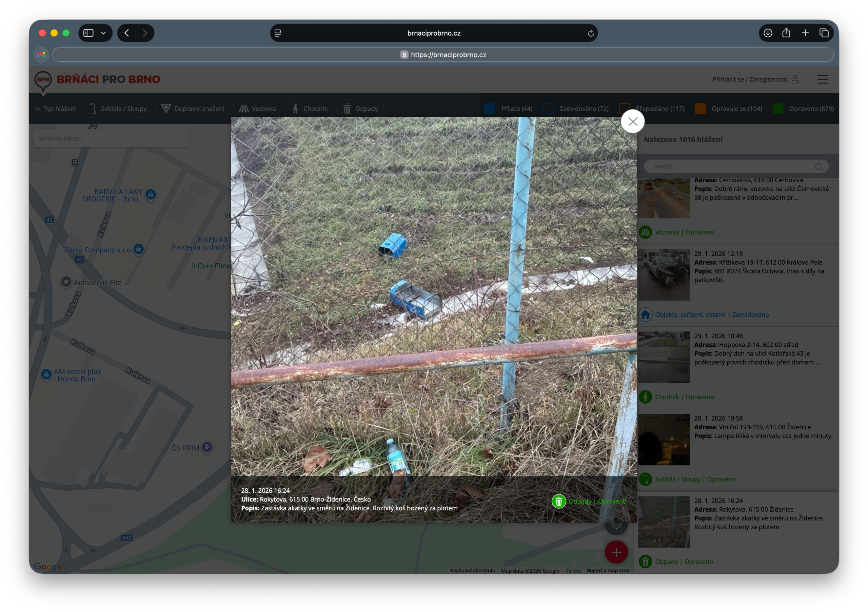The width and height of the screenshot is (868, 612).
Task: Open the Safari sidebar dropdown chevron
Action: [103, 33]
